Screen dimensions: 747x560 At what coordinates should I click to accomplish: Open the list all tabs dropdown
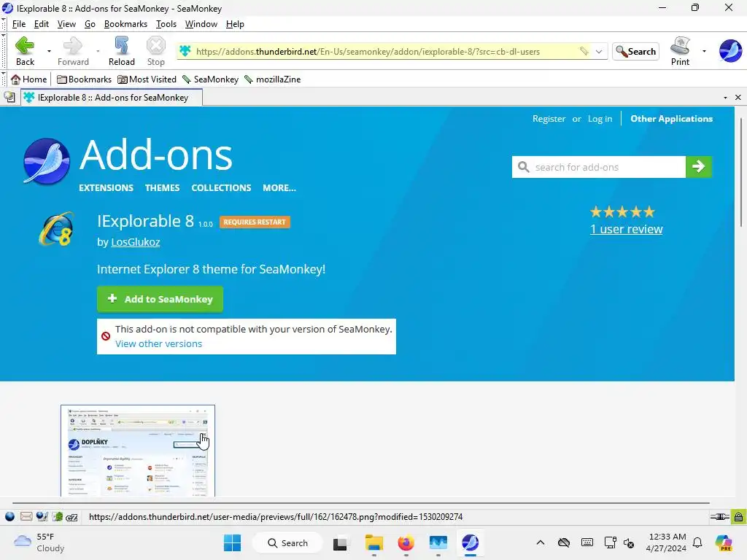[x=725, y=98]
